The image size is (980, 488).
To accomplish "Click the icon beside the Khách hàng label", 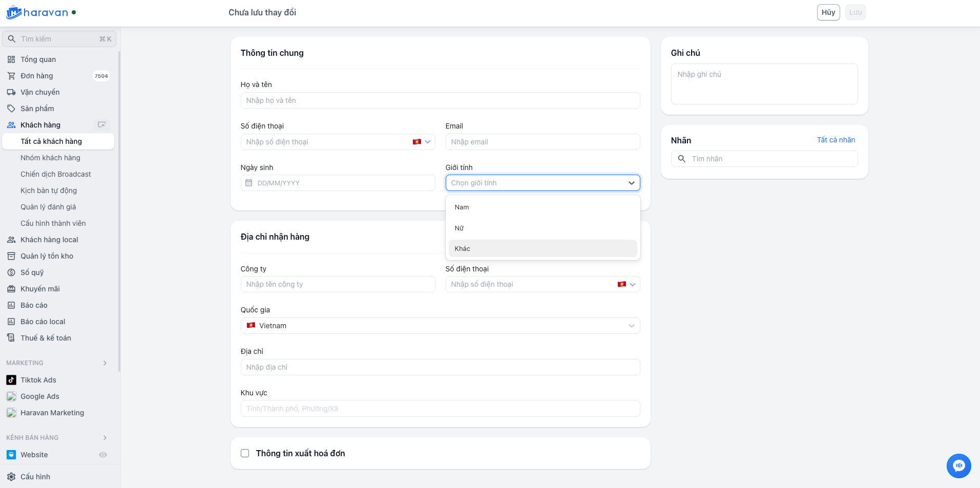I will (x=102, y=124).
